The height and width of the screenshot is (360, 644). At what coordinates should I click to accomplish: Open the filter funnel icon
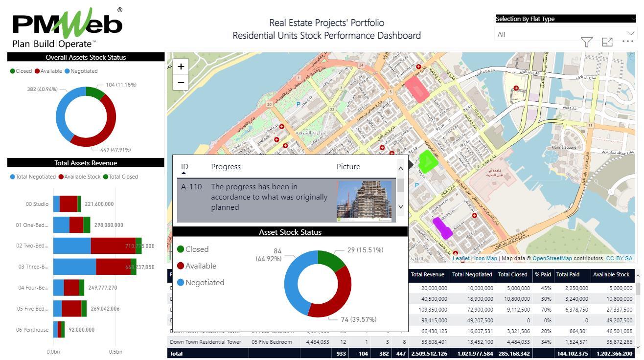[586, 42]
